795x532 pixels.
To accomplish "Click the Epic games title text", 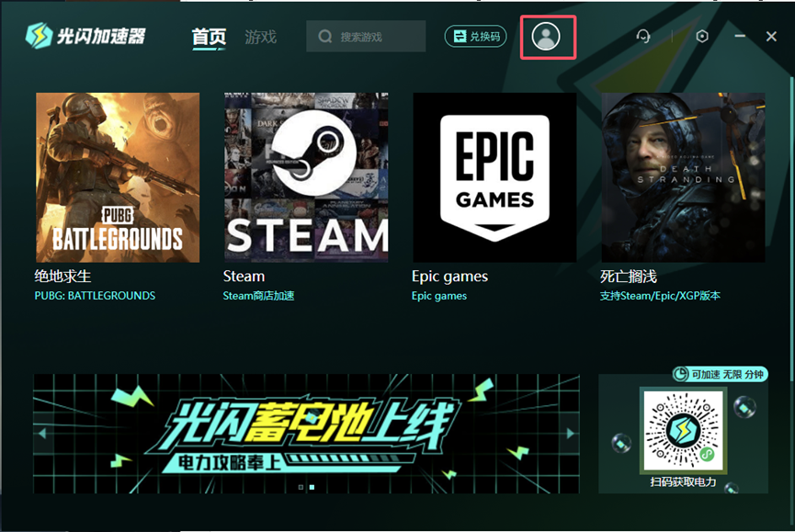I will point(449,277).
